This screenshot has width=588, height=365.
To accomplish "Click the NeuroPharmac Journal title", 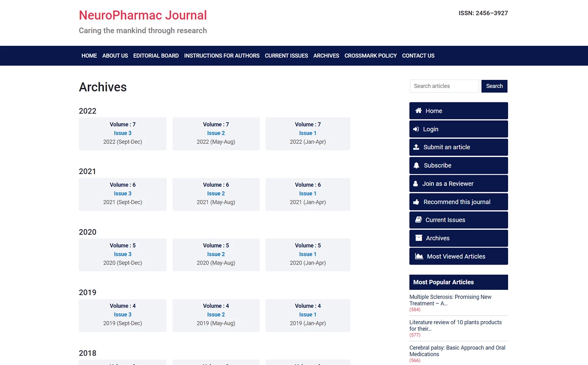I will [143, 15].
